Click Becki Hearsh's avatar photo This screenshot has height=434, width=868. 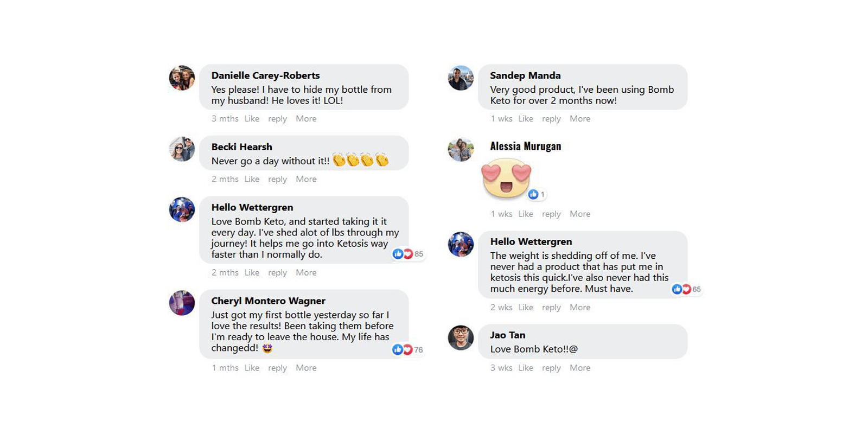click(182, 149)
